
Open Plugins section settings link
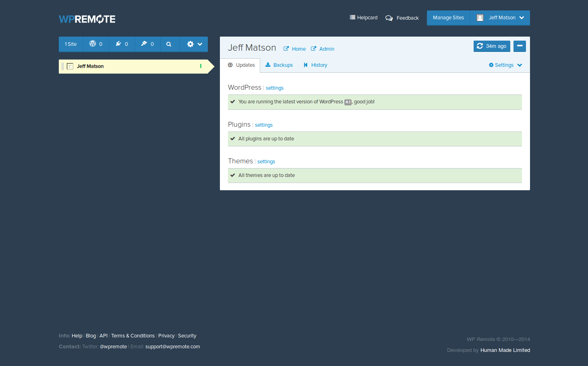tap(264, 125)
